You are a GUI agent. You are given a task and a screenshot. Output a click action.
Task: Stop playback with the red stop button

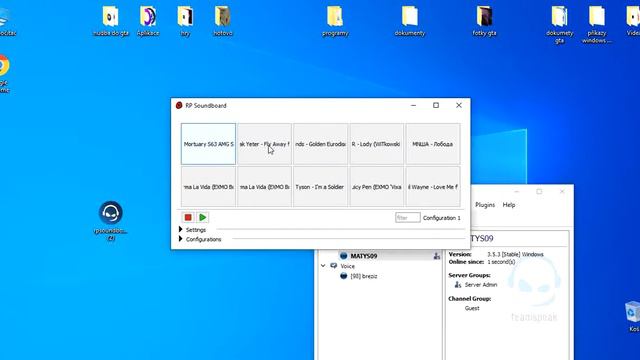[x=188, y=218]
